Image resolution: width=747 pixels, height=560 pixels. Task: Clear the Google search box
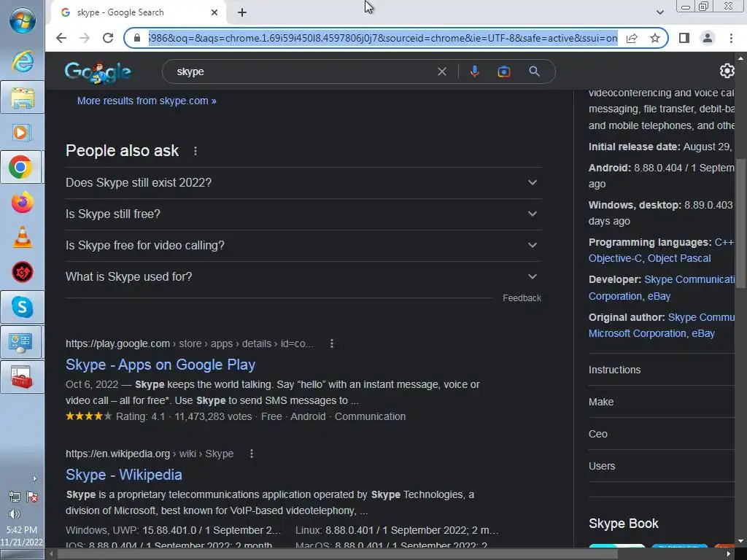pyautogui.click(x=441, y=71)
